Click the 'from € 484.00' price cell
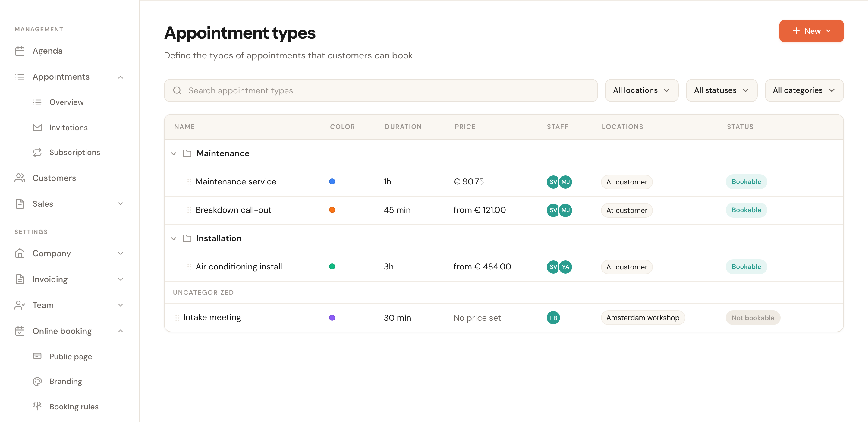868x422 pixels. click(482, 267)
